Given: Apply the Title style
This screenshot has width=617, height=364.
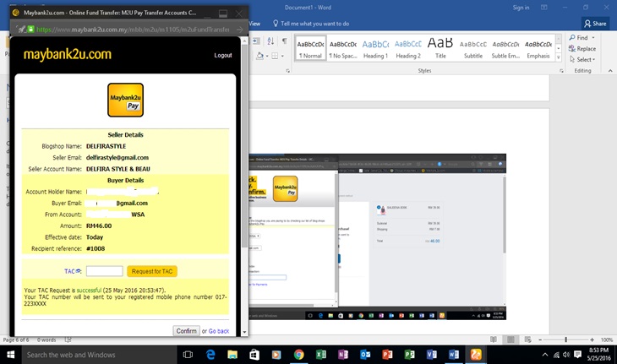Looking at the screenshot, I should [x=440, y=49].
